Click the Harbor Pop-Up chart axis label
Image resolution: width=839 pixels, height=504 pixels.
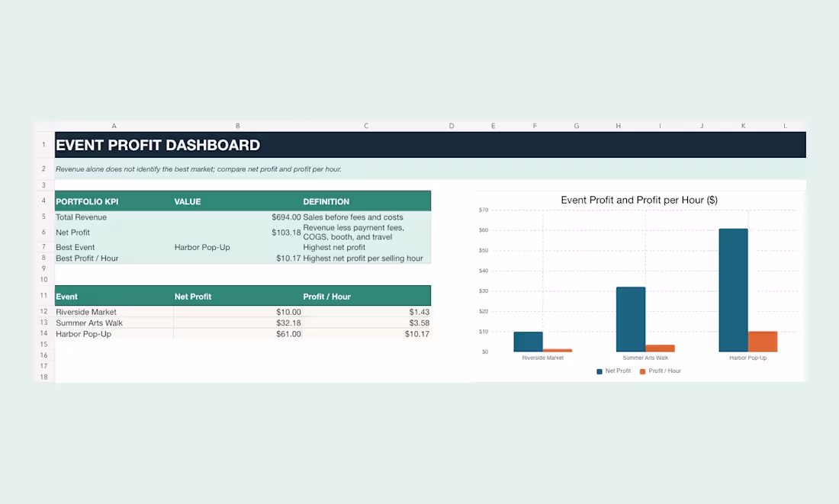point(748,358)
